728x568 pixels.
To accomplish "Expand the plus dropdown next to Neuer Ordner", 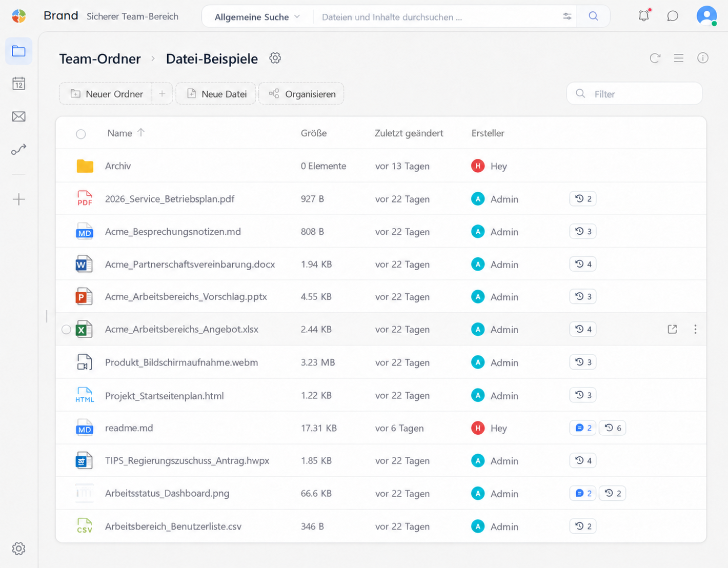I will pos(162,94).
